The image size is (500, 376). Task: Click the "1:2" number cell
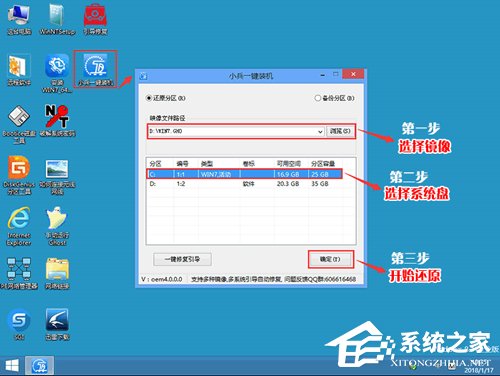[181, 184]
